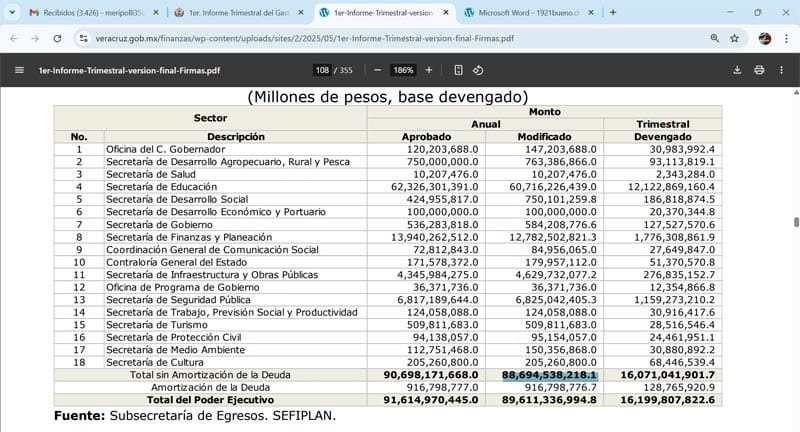800x432 pixels.
Task: Click the 186% zoom level field
Action: [403, 70]
